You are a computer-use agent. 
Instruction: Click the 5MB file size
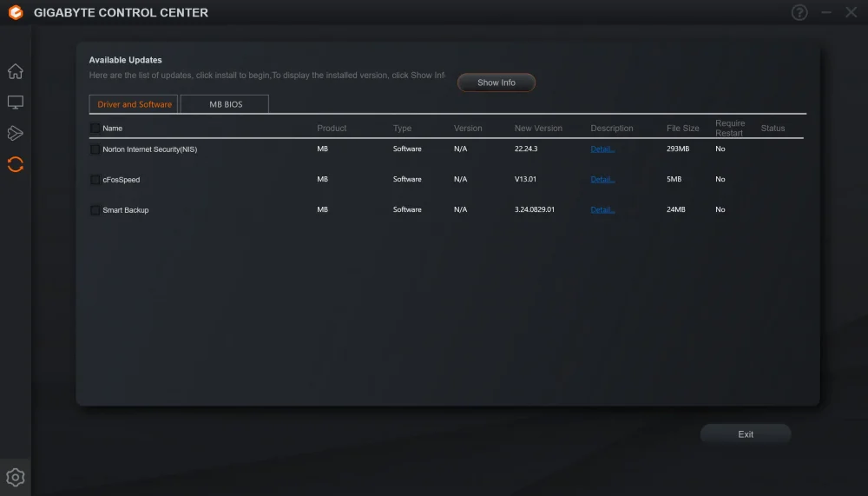click(674, 179)
